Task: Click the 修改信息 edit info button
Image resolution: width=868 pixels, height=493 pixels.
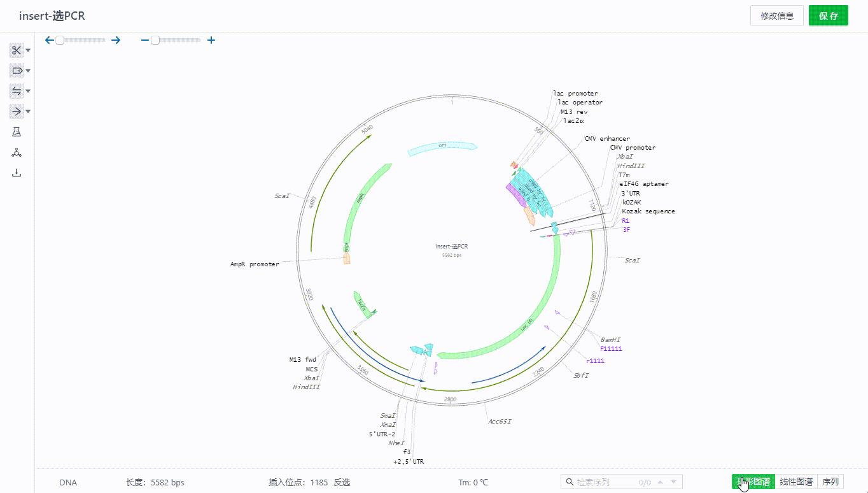Action: pyautogui.click(x=776, y=16)
